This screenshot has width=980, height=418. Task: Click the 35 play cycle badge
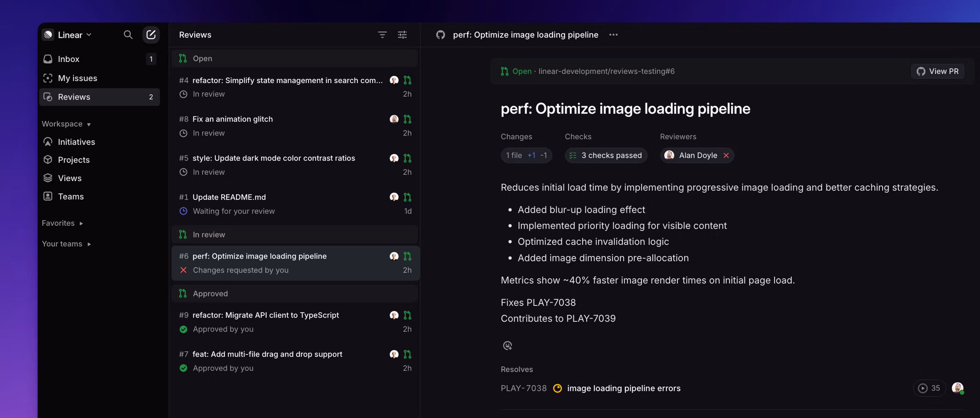929,388
